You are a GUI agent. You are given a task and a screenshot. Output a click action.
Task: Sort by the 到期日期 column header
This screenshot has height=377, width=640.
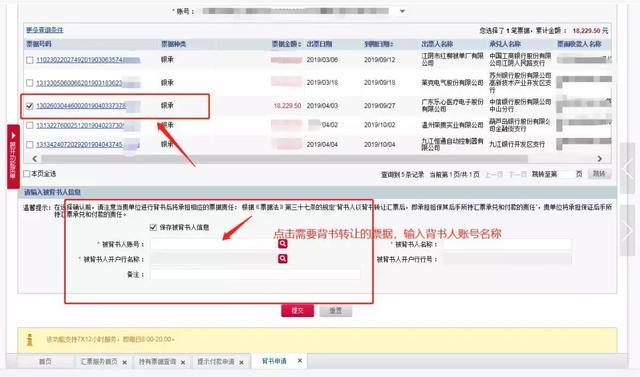pyautogui.click(x=378, y=44)
